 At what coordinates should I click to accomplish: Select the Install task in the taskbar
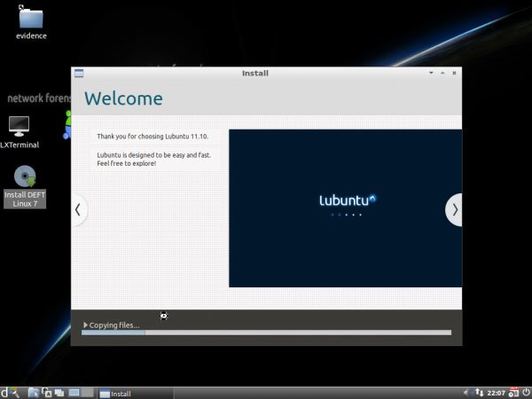136,393
